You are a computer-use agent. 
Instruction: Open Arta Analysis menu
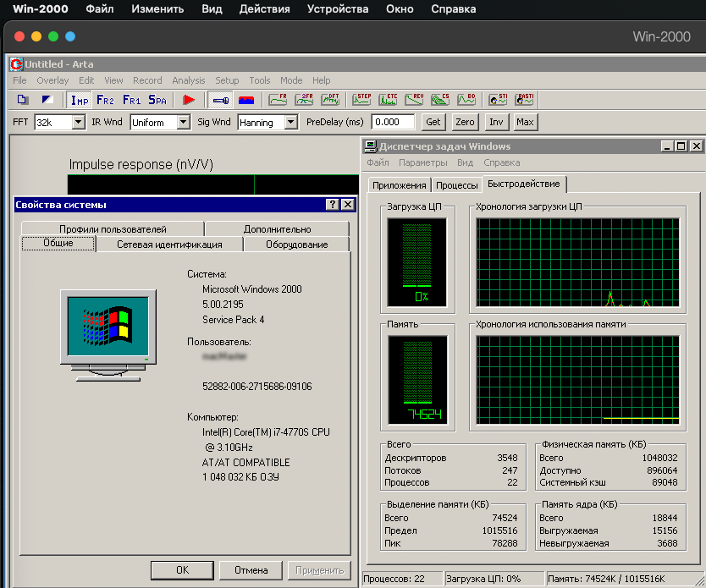(188, 80)
